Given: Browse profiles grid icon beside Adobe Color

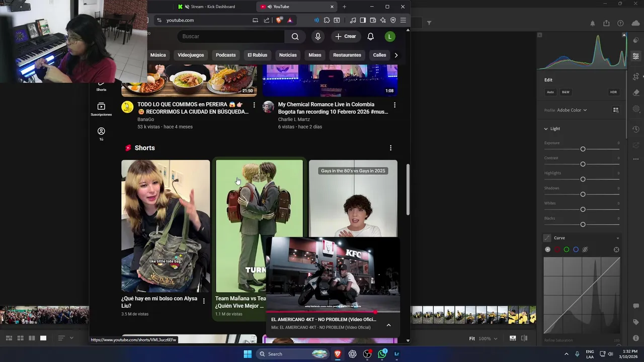Looking at the screenshot, I should point(616,110).
